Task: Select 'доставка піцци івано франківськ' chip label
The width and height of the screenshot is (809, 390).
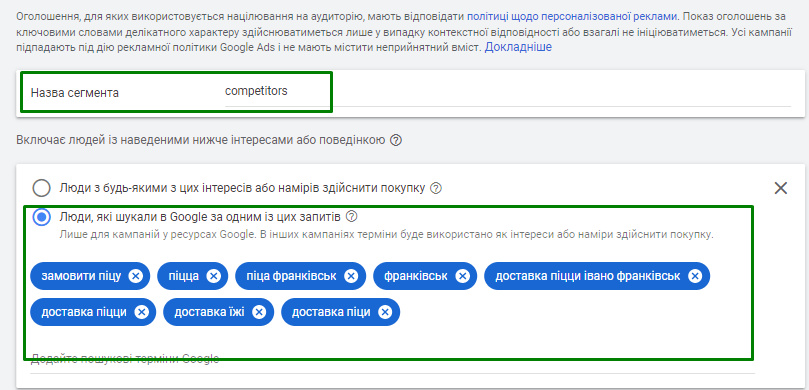Action: point(588,276)
